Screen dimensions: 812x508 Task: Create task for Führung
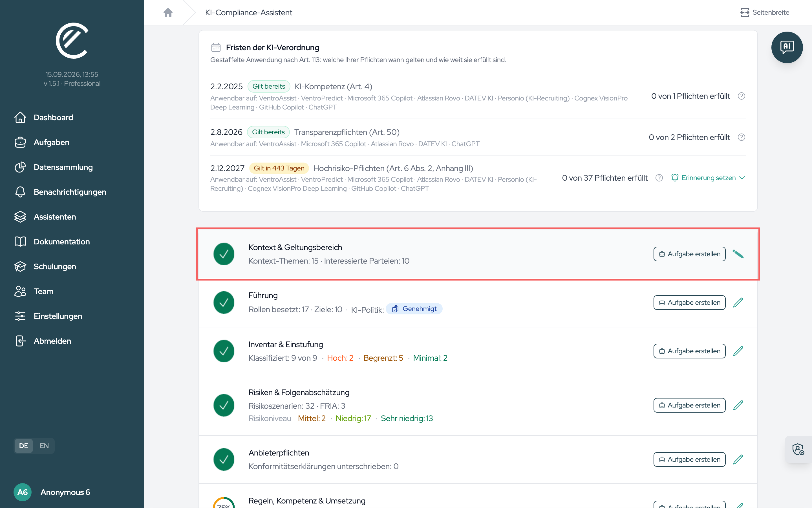click(689, 302)
